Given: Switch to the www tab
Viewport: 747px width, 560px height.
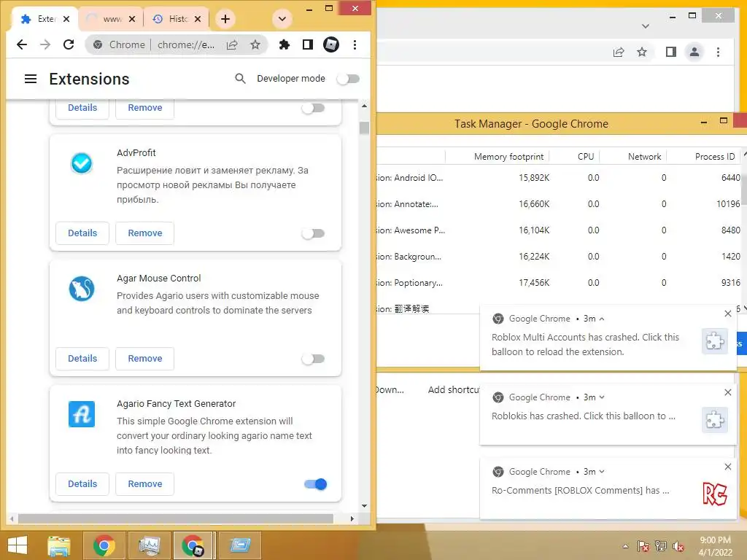Looking at the screenshot, I should tap(111, 19).
